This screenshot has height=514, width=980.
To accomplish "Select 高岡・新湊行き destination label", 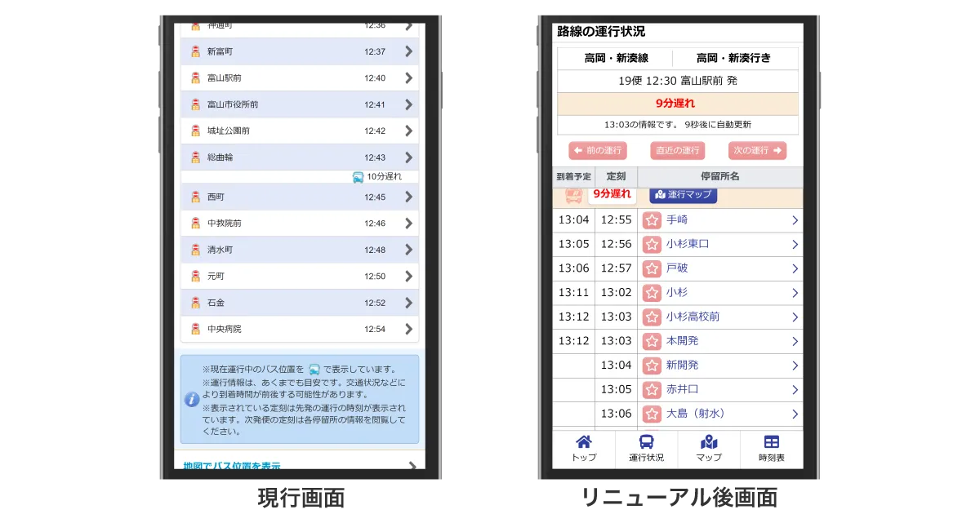I will click(733, 58).
